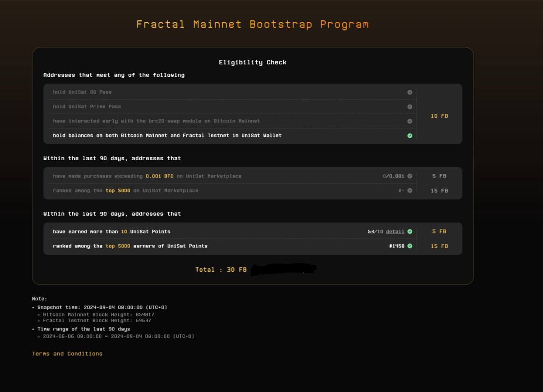Click 'ranked among the top 5000 earners of UniSat Points'
Screen dimensions: 543x392
coord(130,246)
